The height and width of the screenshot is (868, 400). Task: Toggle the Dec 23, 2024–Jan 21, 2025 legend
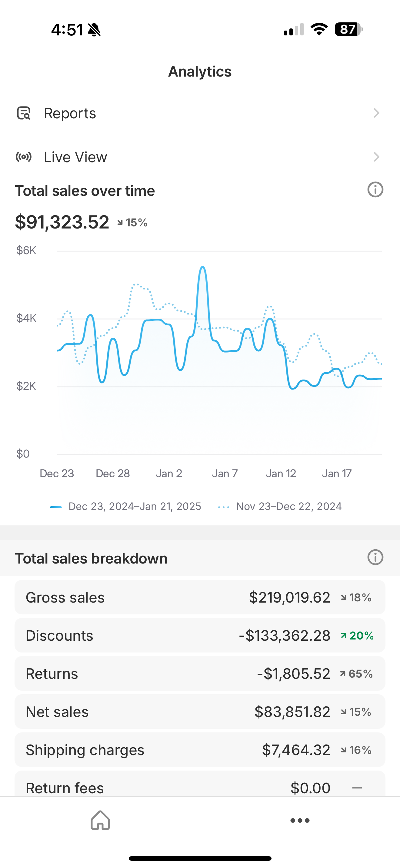click(x=126, y=506)
